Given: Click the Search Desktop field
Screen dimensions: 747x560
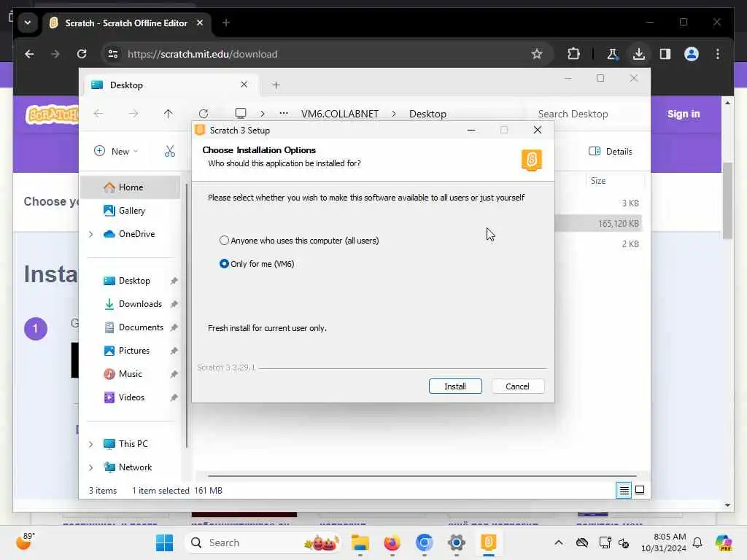Looking at the screenshot, I should click(584, 114).
